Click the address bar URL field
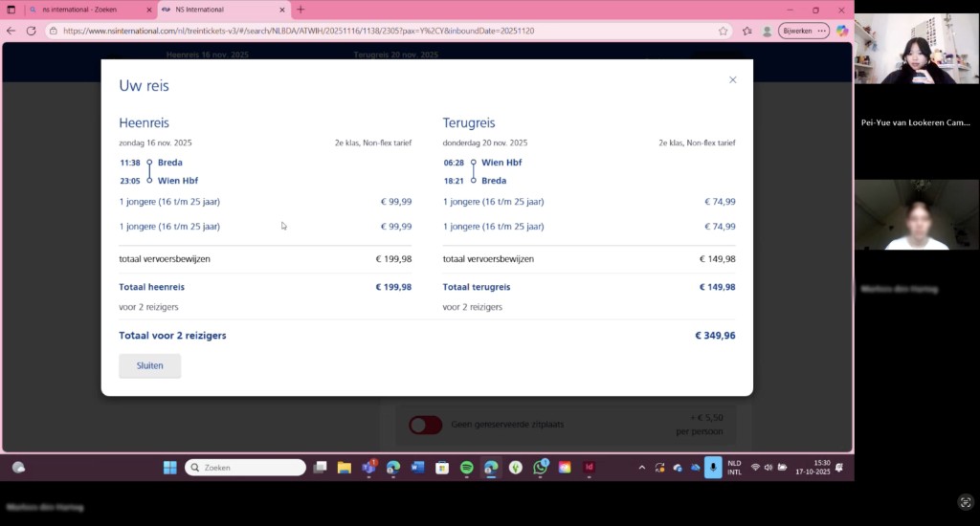 coord(388,31)
